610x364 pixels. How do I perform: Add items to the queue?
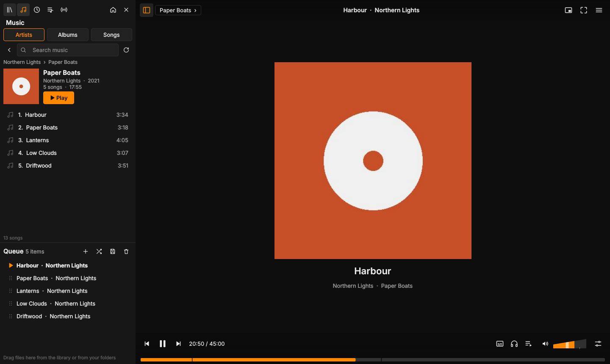click(x=86, y=251)
